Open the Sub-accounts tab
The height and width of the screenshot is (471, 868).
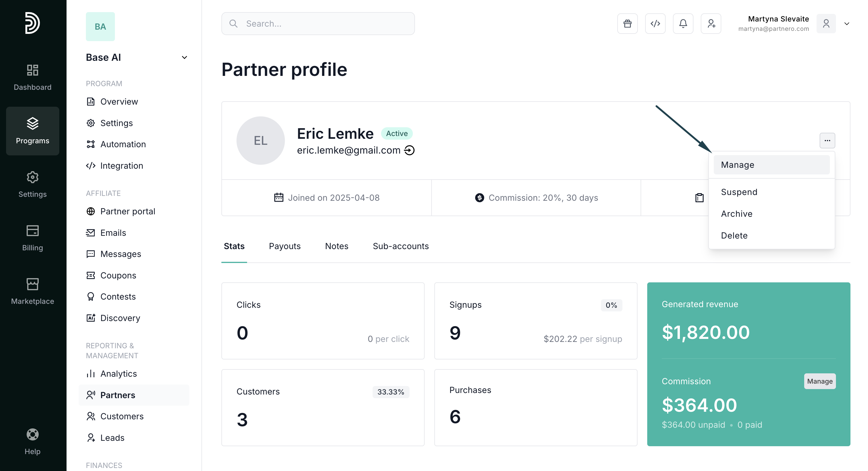[x=400, y=246]
